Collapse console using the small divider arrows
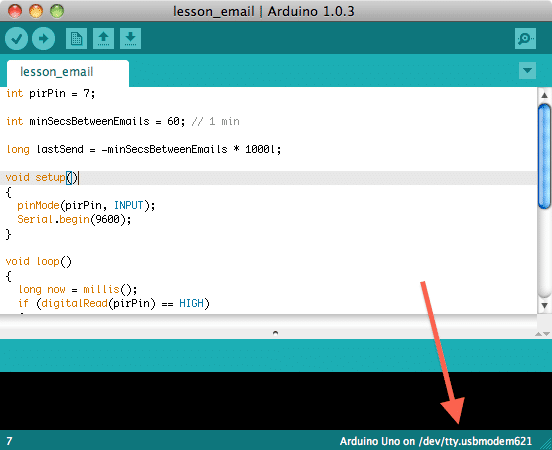Viewport: 552px width, 450px height. [542, 334]
